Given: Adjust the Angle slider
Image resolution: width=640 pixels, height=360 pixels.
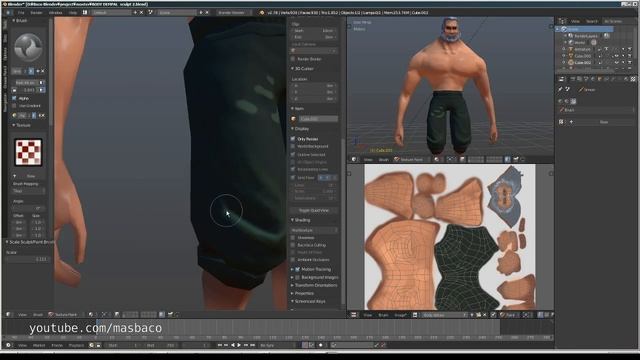Looking at the screenshot, I should [x=29, y=208].
